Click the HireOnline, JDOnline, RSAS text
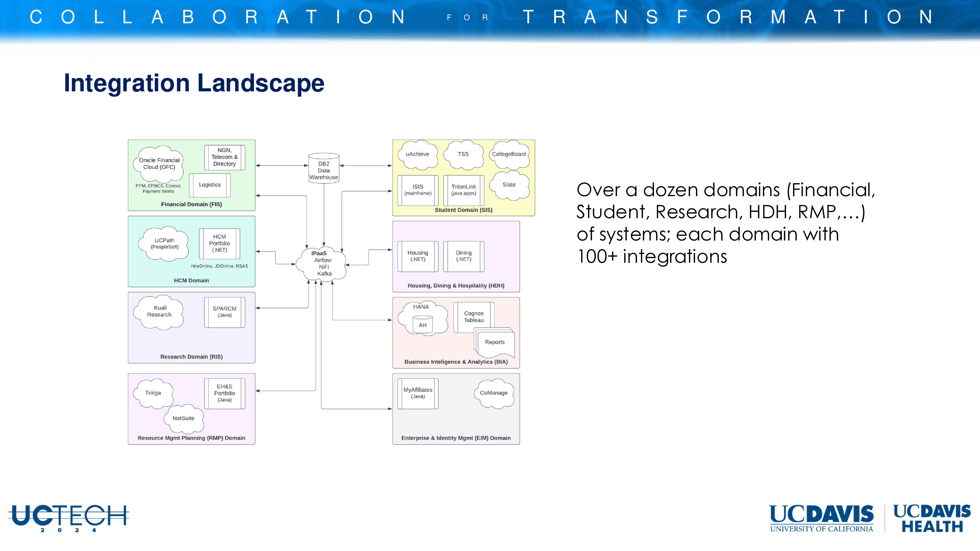The height and width of the screenshot is (551, 980). (219, 266)
